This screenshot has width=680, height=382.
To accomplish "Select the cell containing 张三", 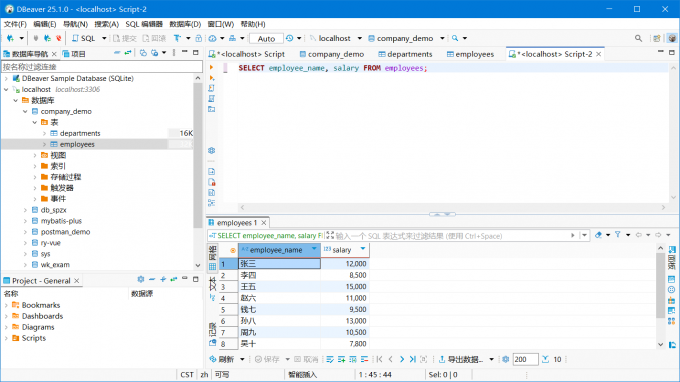I will tap(279, 264).
